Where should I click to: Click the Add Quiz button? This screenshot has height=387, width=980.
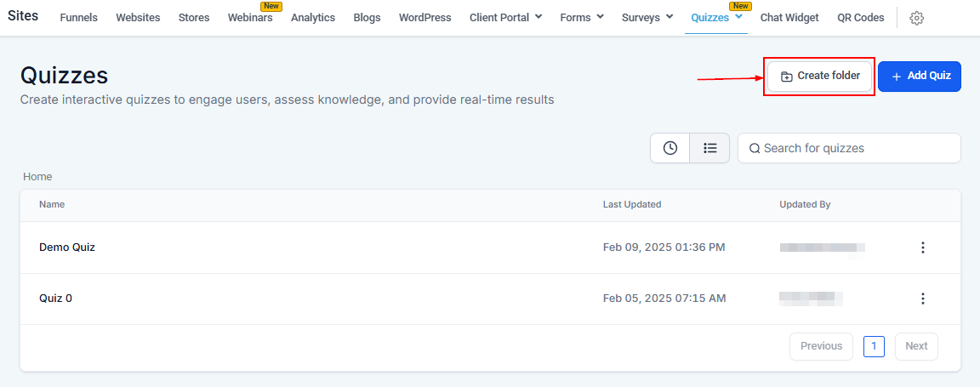[x=920, y=77]
